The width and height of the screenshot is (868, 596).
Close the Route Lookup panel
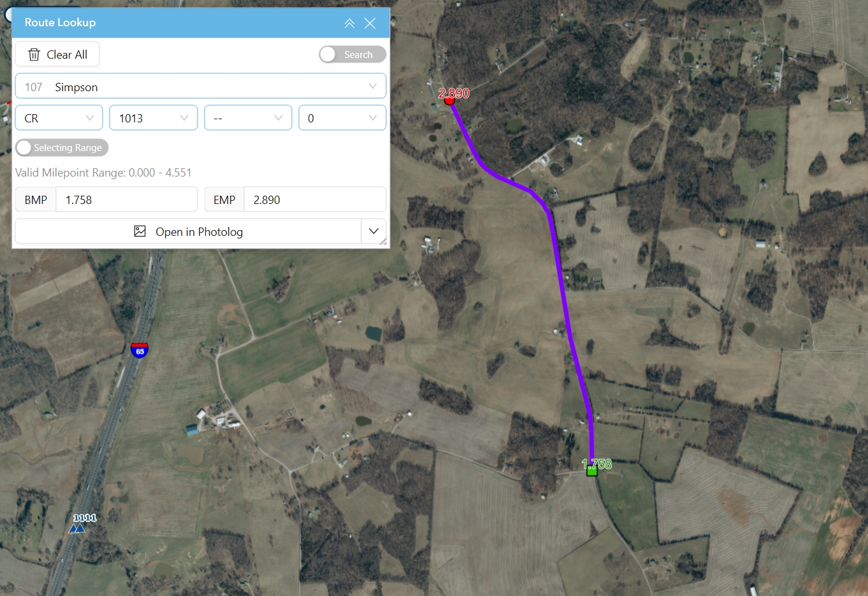[x=370, y=24]
